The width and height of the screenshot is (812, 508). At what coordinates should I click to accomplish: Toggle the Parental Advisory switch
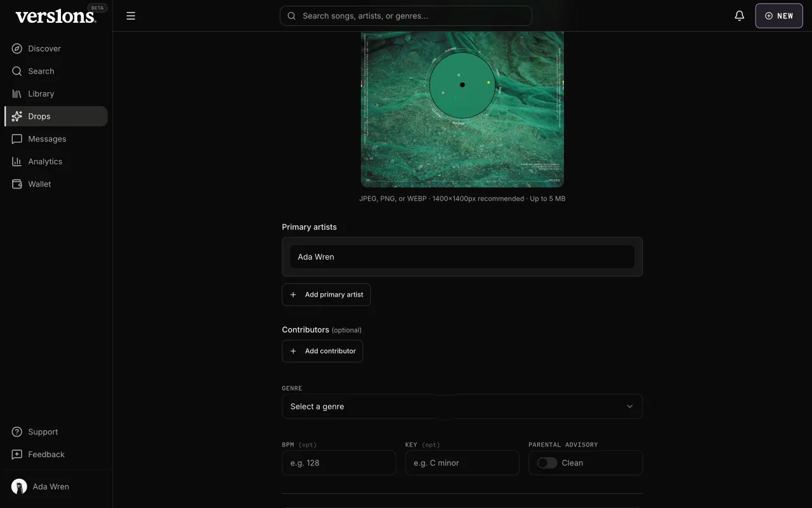[547, 463]
